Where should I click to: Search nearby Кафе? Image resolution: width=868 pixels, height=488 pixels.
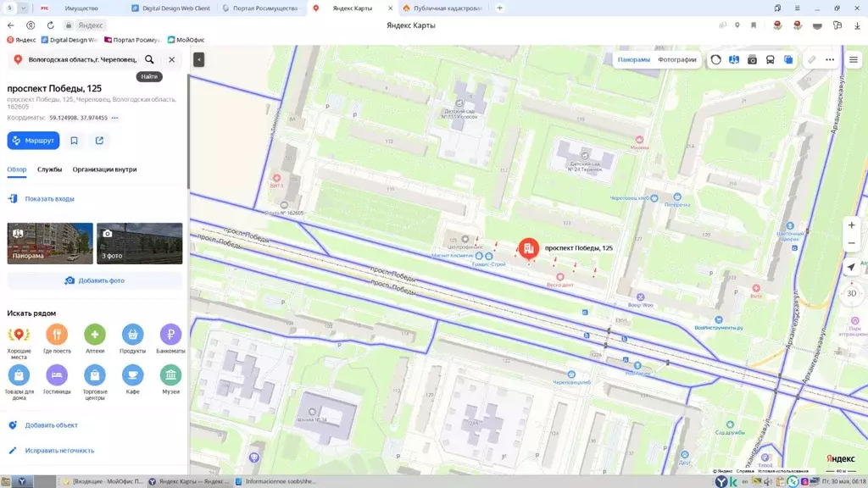point(132,380)
